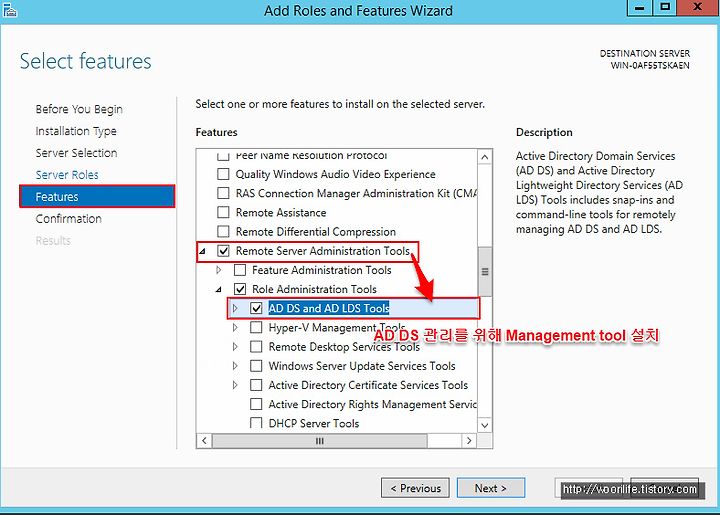Expand the Hyper-V Management Tools node
Image resolution: width=720 pixels, height=515 pixels.
pos(235,327)
